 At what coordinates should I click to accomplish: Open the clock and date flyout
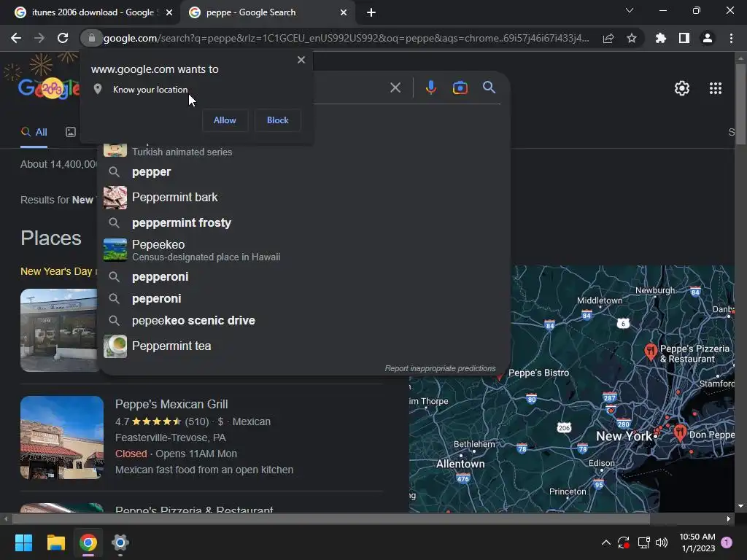click(697, 542)
